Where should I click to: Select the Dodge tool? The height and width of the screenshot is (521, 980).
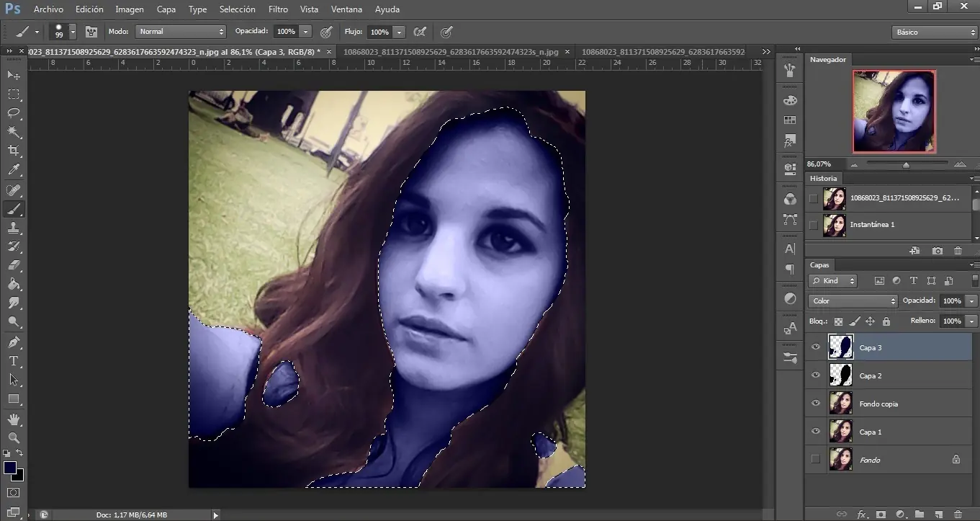[x=14, y=322]
